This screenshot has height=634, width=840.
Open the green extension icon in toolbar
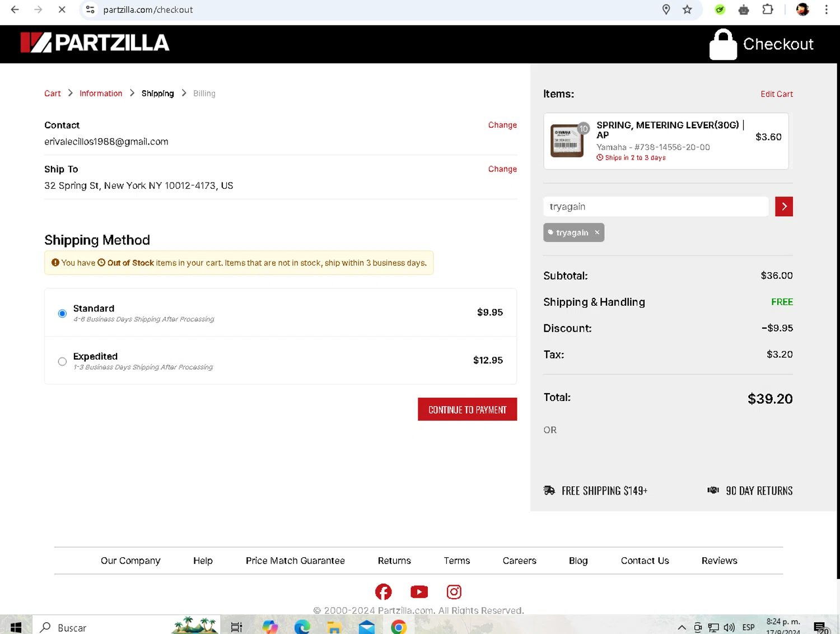[720, 10]
